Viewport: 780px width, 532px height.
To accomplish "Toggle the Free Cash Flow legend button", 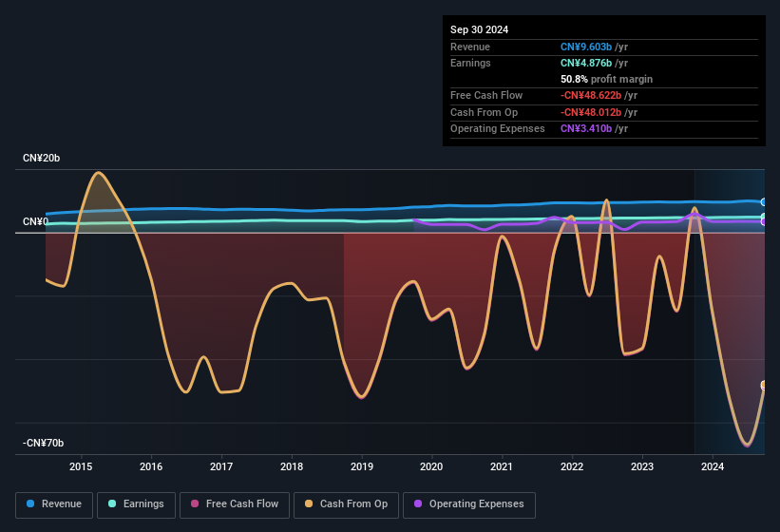I will (x=235, y=504).
